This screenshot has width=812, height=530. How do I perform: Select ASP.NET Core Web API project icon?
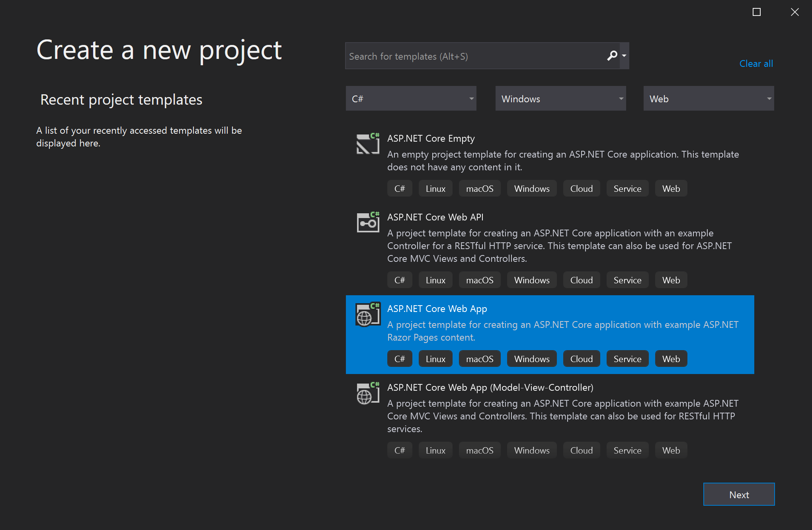coord(367,222)
